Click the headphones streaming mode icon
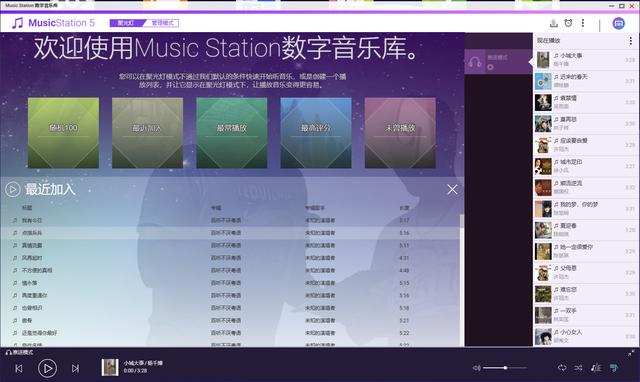This screenshot has height=382, width=640. (x=475, y=62)
